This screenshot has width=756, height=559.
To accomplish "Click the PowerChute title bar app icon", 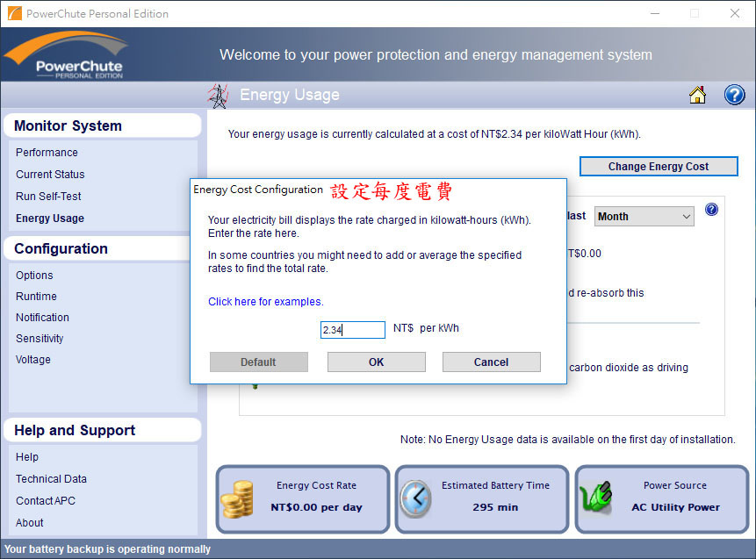I will 14,13.
